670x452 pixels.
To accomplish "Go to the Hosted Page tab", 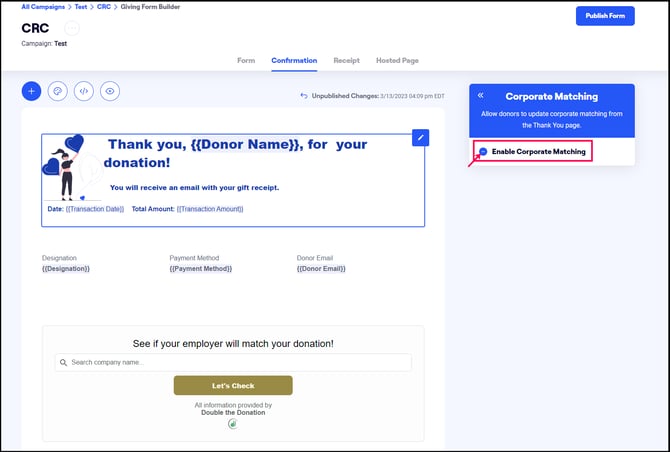I will [397, 60].
